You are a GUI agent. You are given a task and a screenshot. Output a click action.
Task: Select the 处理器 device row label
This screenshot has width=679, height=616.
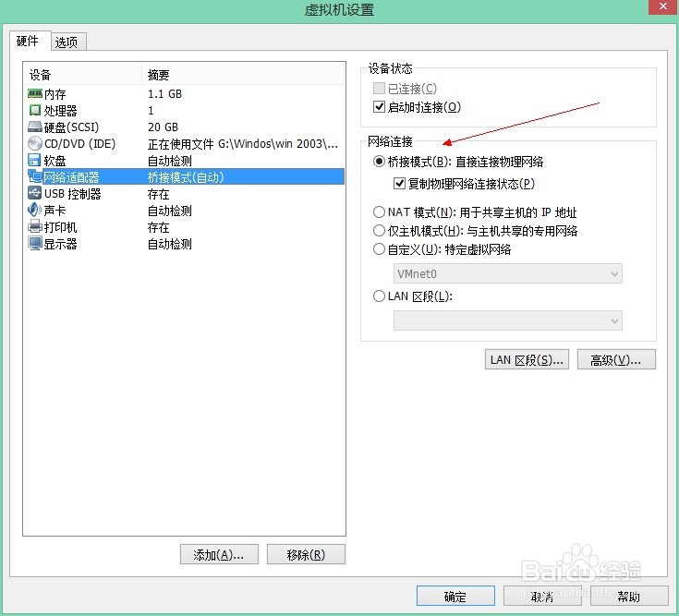pyautogui.click(x=60, y=111)
